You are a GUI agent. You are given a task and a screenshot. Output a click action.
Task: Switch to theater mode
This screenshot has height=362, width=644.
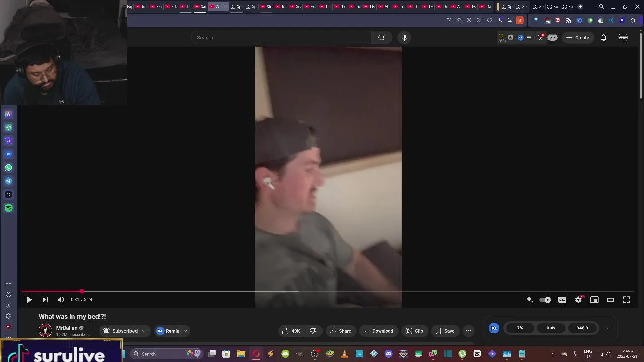(610, 300)
